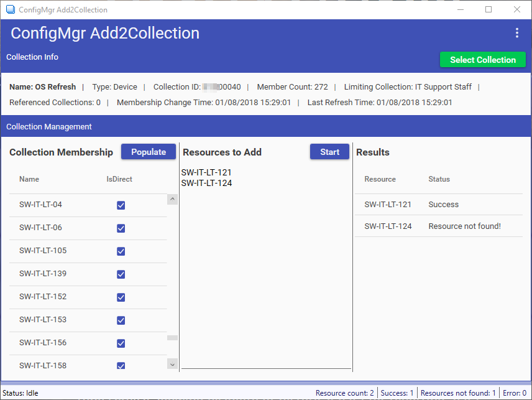This screenshot has height=400, width=532.
Task: Toggle IsDirect checkbox for SW-IT-LT-04
Action: pos(121,205)
